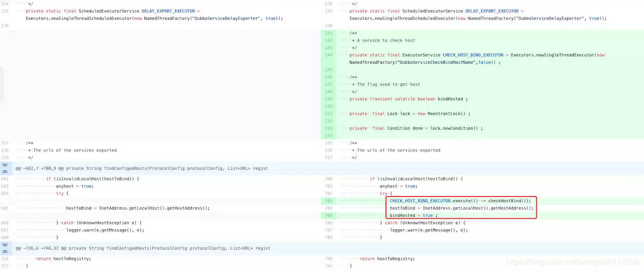Select line number 154
This screenshot has width=644, height=271.
[329, 136]
